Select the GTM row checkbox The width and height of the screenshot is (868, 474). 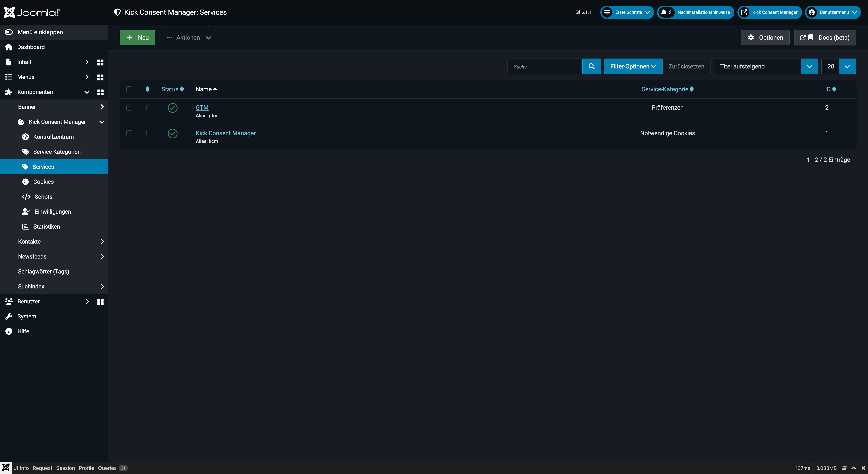(x=129, y=108)
